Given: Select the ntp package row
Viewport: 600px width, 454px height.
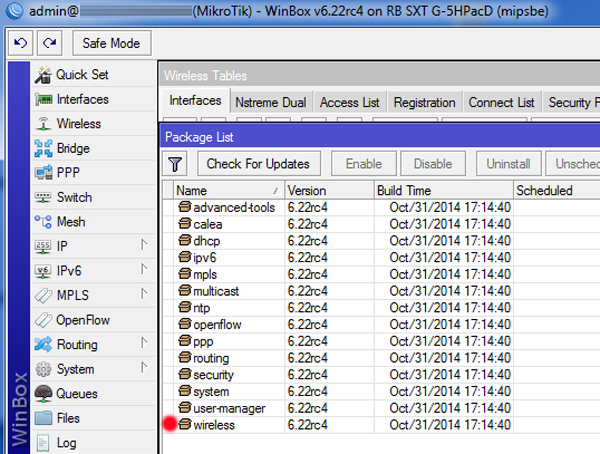Looking at the screenshot, I should coord(381,308).
